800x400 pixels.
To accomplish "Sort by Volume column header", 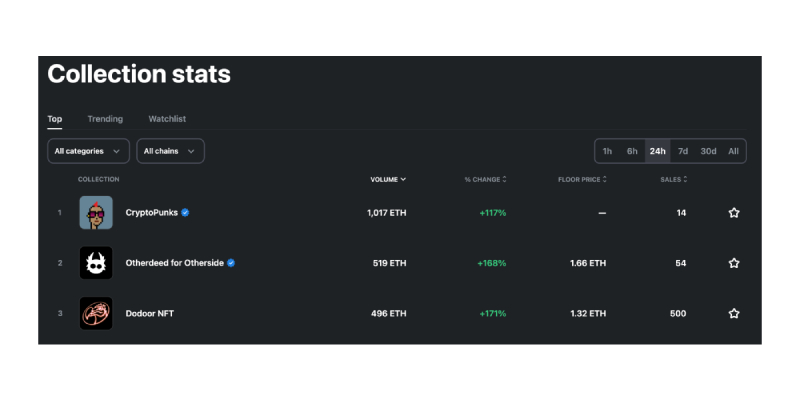I will (387, 180).
